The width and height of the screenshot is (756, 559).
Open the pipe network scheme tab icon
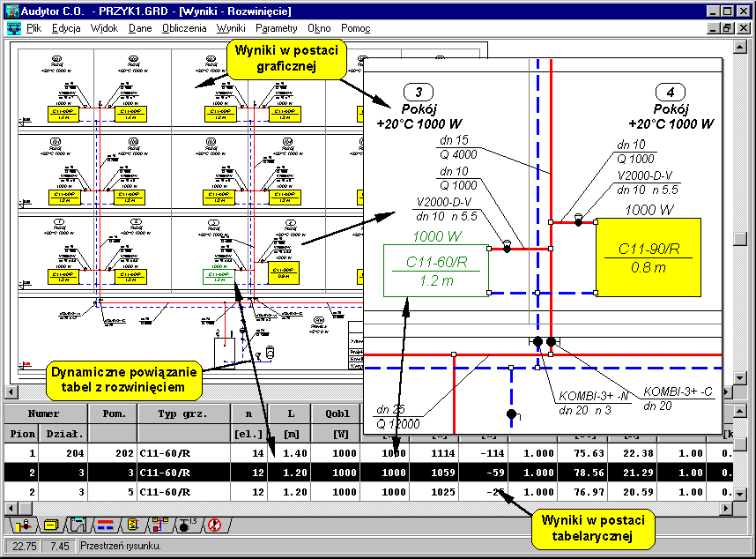159,525
